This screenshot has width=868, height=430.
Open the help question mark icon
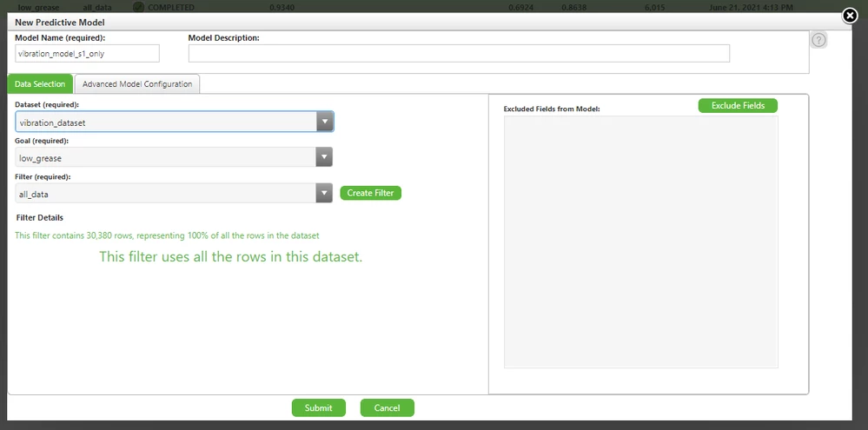(x=819, y=41)
